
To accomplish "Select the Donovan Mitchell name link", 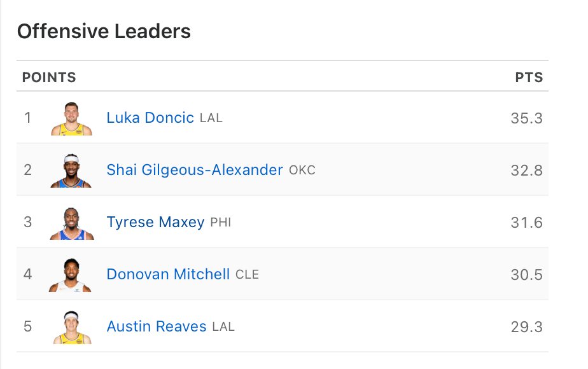I will [x=168, y=274].
